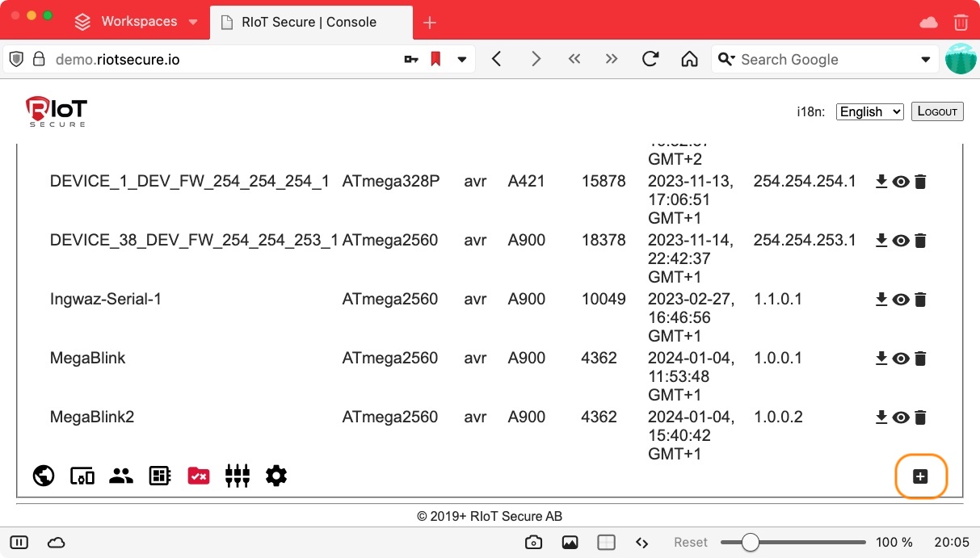The image size is (980, 558).
Task: Open the Search Google engine dropdown arrow
Action: pyautogui.click(x=926, y=60)
